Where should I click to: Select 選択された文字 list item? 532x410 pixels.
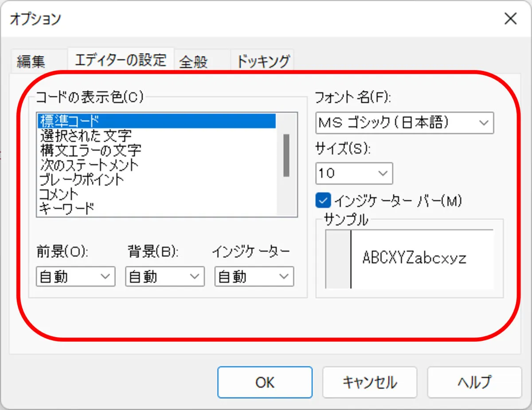(86, 135)
